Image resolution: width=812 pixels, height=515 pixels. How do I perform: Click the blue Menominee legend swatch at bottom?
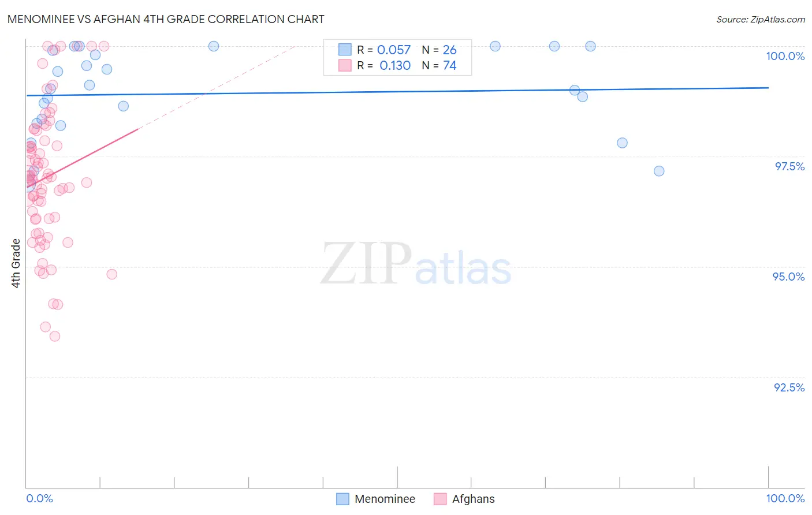pyautogui.click(x=342, y=499)
